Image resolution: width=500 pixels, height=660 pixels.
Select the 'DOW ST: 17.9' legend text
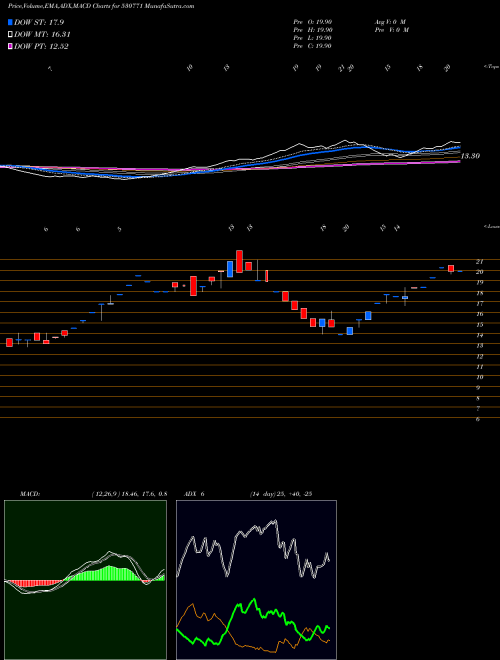(x=39, y=22)
